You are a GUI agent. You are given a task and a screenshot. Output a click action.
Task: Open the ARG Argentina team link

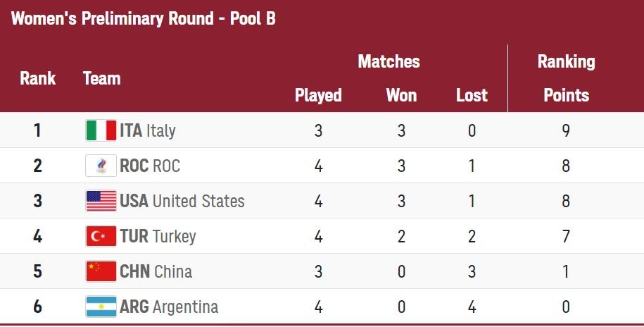point(169,307)
